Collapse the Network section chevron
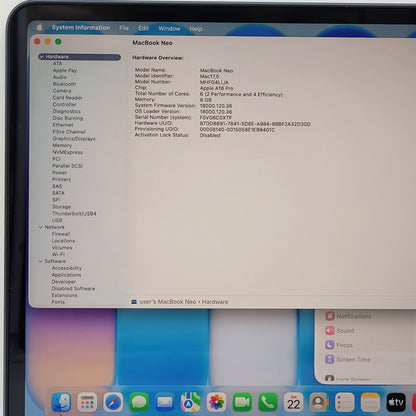Viewport: 416px width, 416px height. tap(41, 227)
